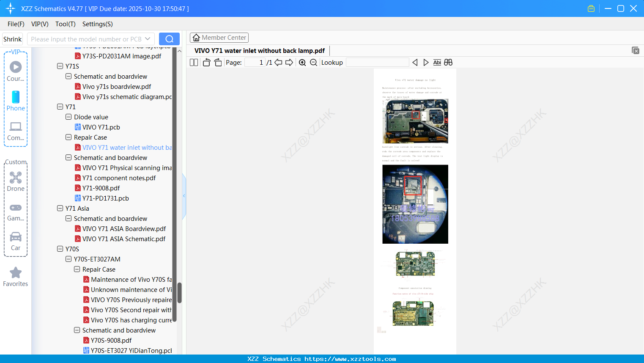
Task: Visit the xzztools.com link in status bar
Action: tap(350, 359)
